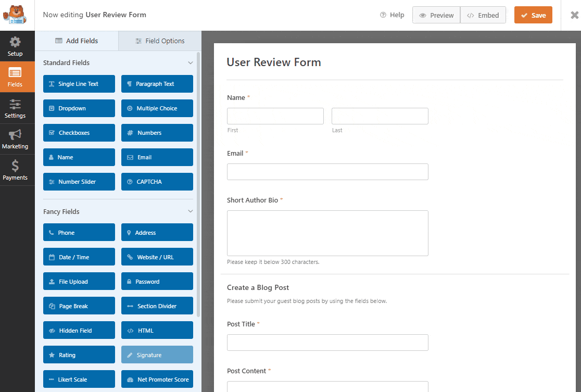Add a File Upload field

point(79,282)
